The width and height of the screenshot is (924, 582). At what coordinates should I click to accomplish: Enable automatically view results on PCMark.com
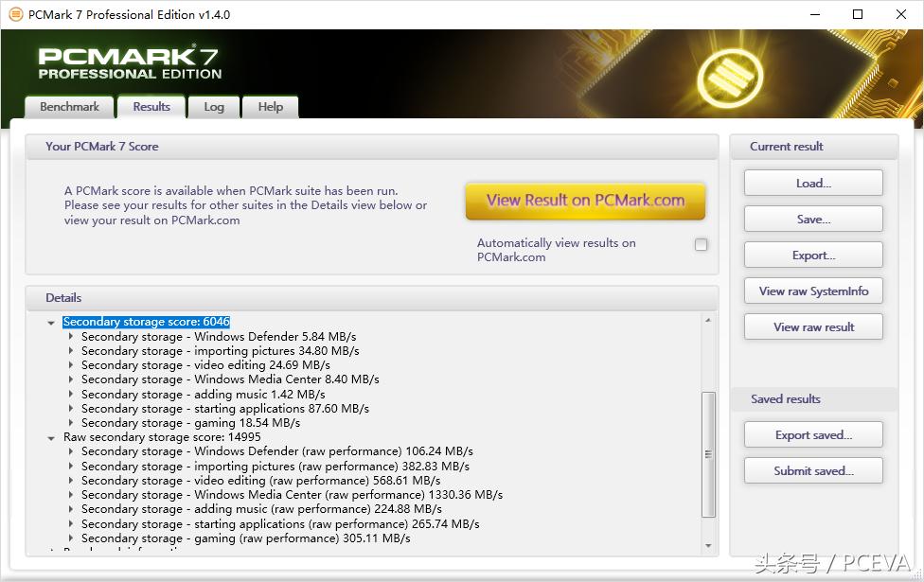click(x=701, y=245)
